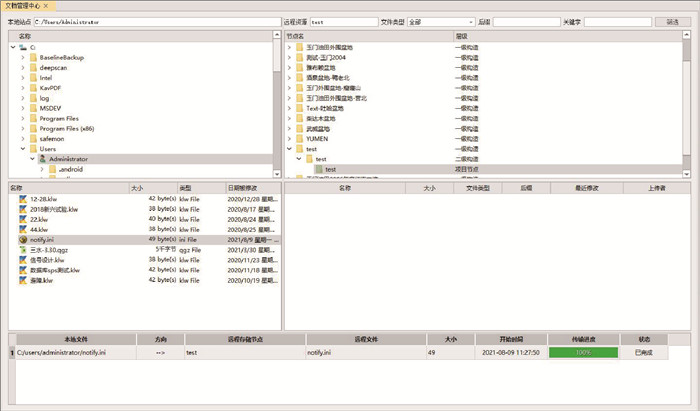Screen dimensions: 700x411
Task: Click the 三水-3.30.qgz file icon
Action: click(x=24, y=250)
